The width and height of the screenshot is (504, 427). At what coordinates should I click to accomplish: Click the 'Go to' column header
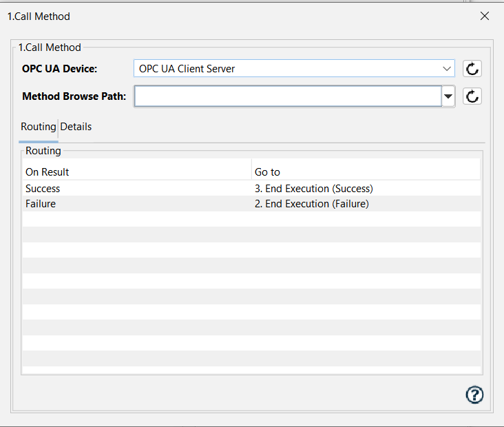(267, 172)
